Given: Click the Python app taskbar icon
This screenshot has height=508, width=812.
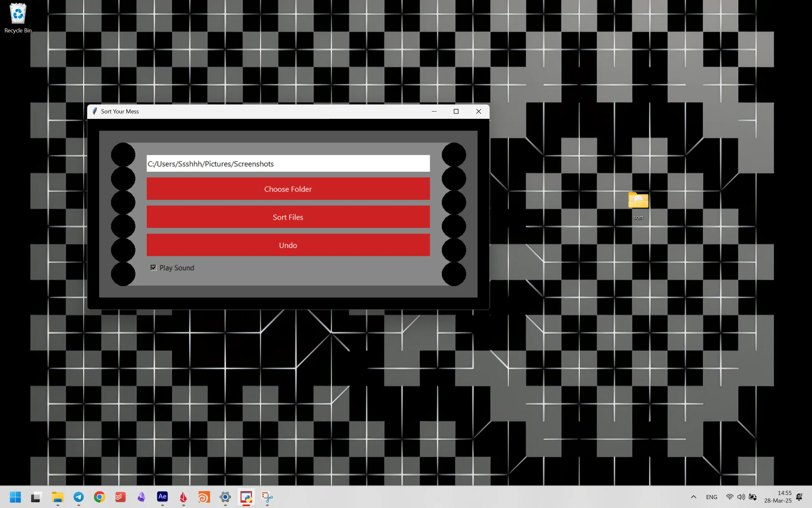Looking at the screenshot, I should pos(246,497).
